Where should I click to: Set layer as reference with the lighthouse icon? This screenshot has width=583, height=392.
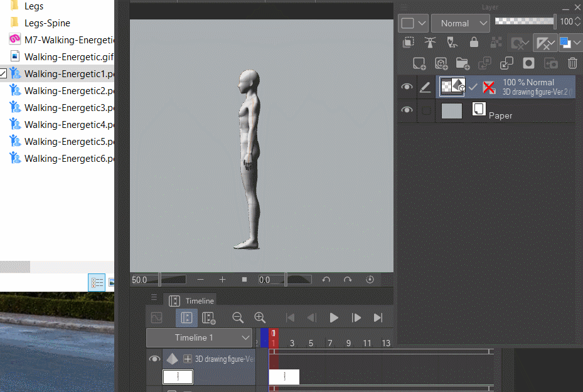pyautogui.click(x=430, y=43)
